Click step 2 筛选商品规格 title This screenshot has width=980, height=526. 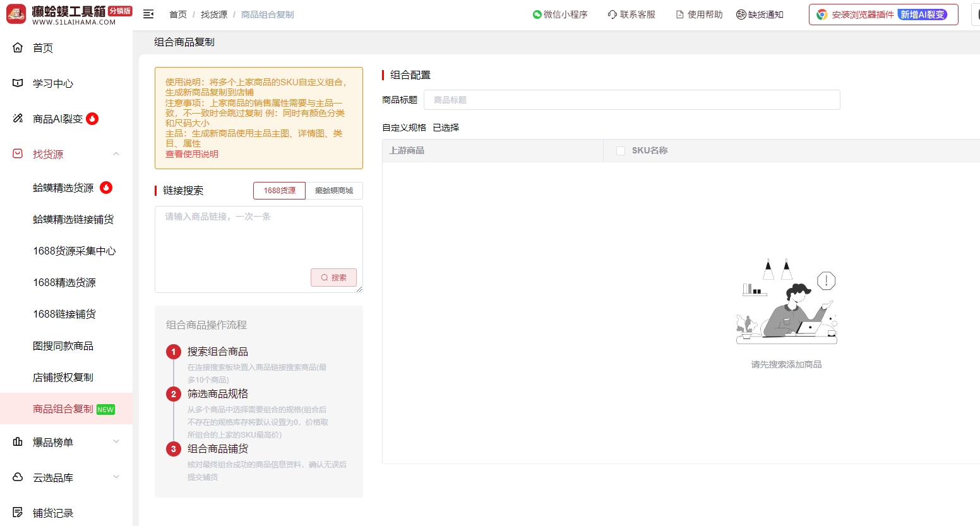pyautogui.click(x=218, y=394)
